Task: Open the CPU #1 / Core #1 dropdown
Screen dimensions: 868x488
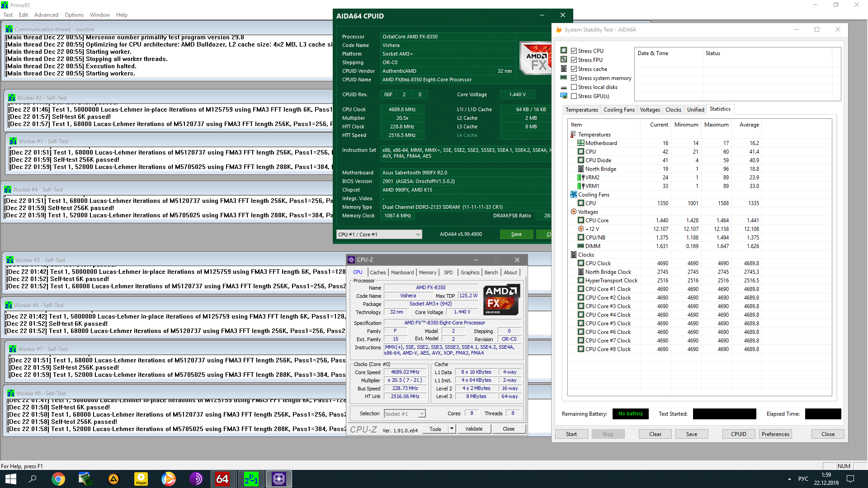Action: coord(379,234)
